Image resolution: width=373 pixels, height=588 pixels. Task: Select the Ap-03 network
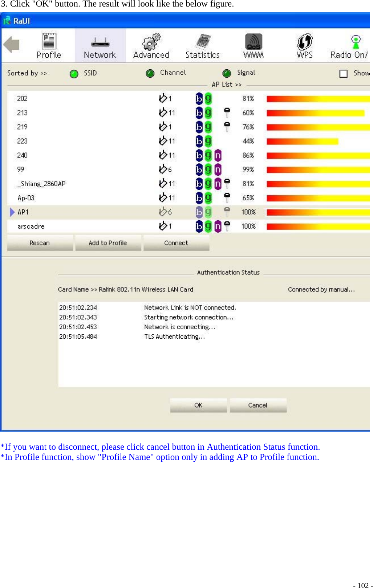point(188,197)
